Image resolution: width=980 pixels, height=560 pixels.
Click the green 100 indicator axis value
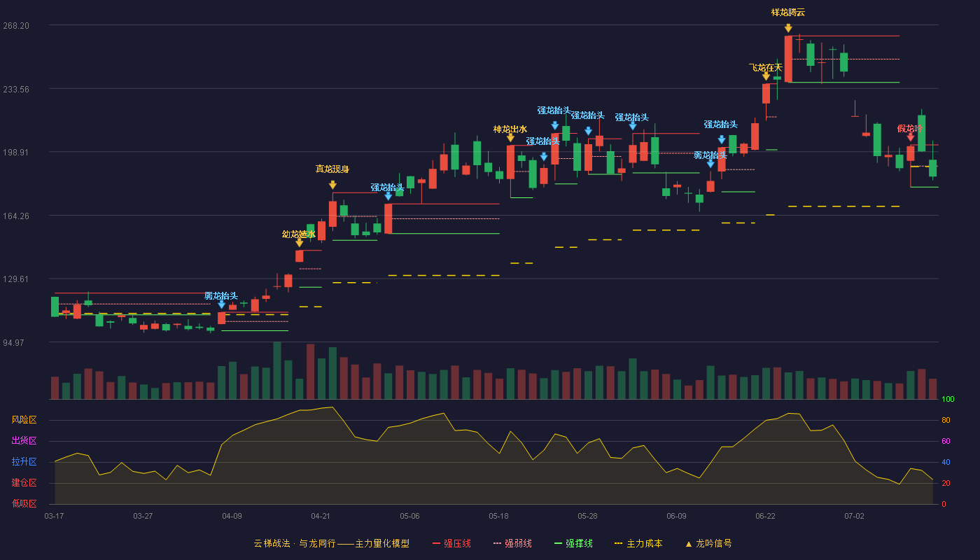pyautogui.click(x=948, y=400)
